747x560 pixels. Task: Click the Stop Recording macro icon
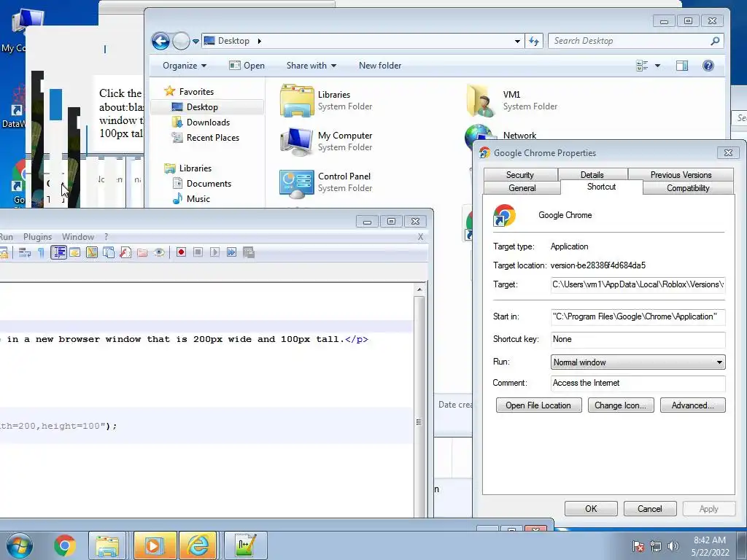click(198, 252)
